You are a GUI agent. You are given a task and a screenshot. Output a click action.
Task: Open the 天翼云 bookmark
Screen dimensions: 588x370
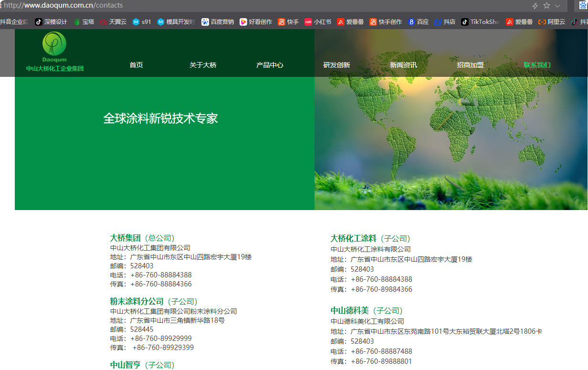(x=113, y=21)
